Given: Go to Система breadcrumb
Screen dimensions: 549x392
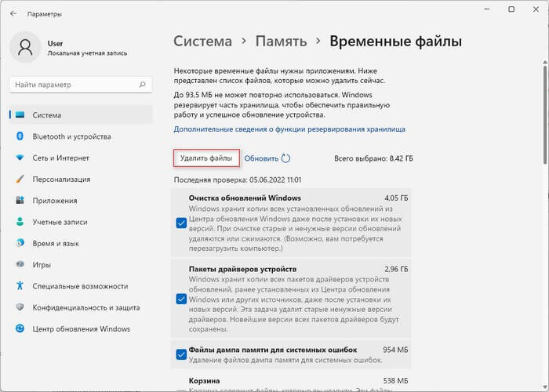Looking at the screenshot, I should 202,42.
